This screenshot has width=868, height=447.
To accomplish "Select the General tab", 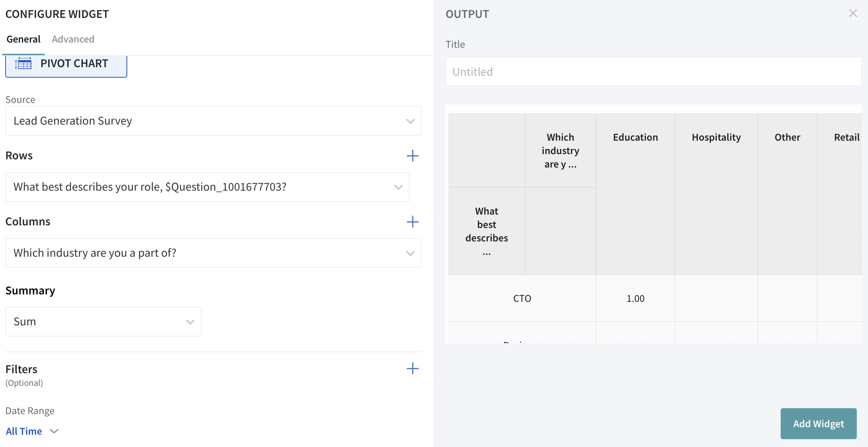I will 24,39.
